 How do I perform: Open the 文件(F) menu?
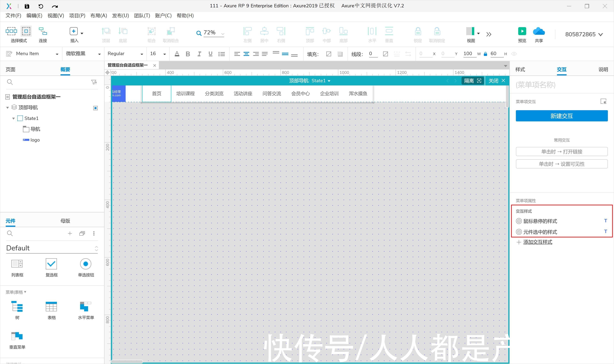(x=13, y=16)
